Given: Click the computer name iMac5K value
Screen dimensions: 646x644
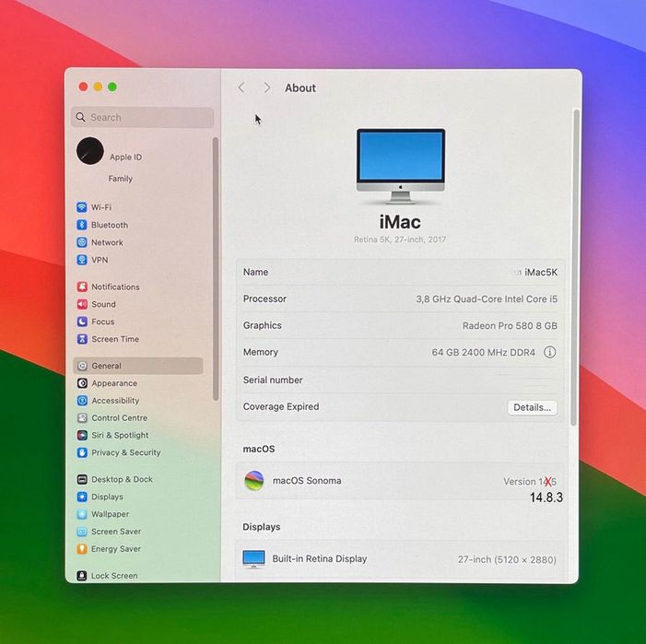Looking at the screenshot, I should pos(541,272).
